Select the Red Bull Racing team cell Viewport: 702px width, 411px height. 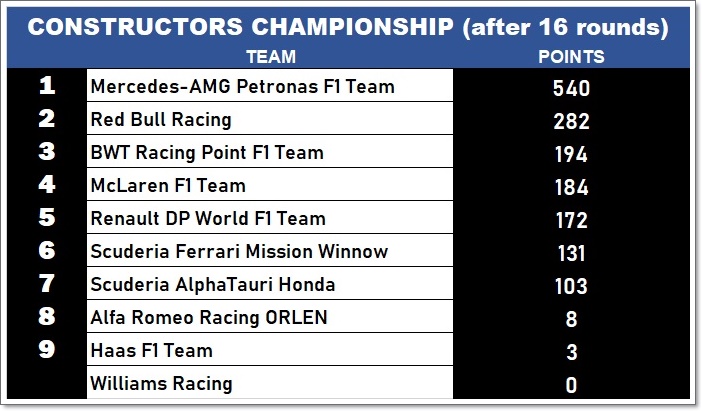(270, 118)
